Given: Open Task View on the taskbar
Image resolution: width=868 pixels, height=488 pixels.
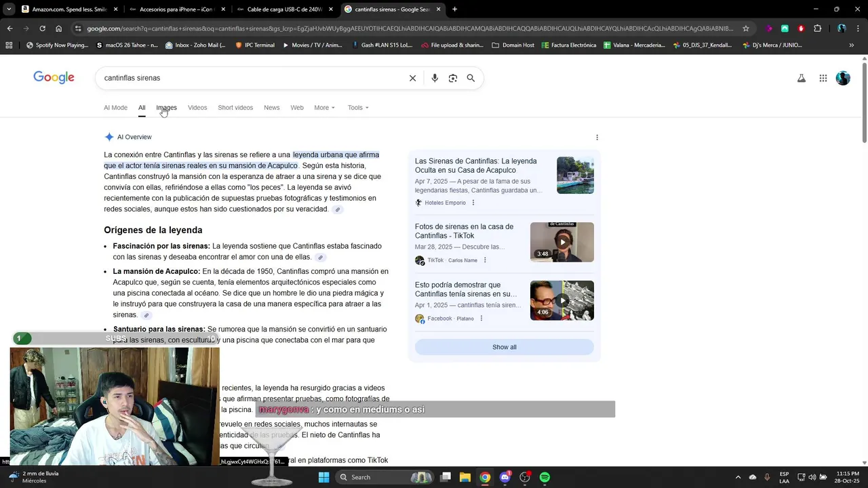Looking at the screenshot, I should pos(445,477).
